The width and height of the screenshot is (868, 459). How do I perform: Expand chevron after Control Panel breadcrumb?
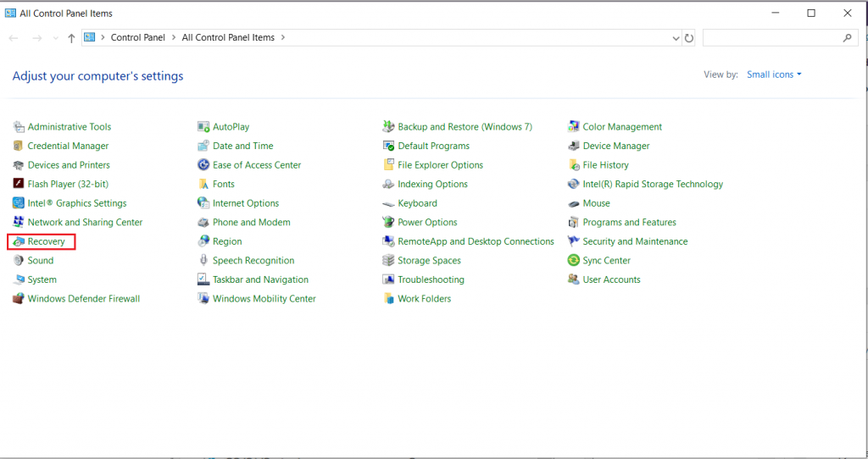click(x=173, y=37)
